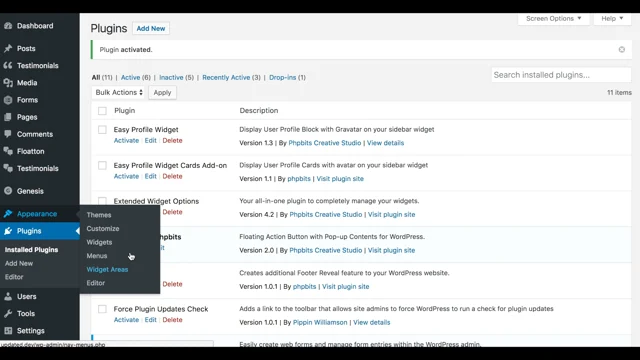Click the Description column header
The image size is (640, 360).
coord(259,111)
